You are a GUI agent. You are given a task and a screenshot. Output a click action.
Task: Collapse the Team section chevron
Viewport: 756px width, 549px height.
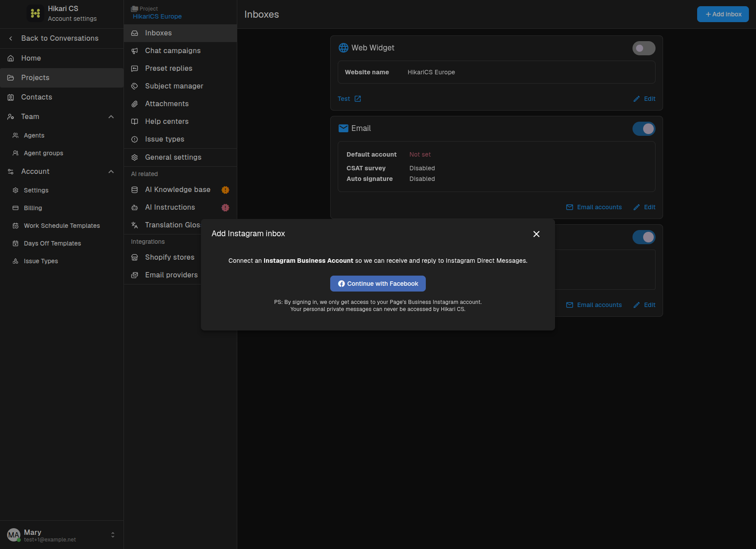(111, 117)
